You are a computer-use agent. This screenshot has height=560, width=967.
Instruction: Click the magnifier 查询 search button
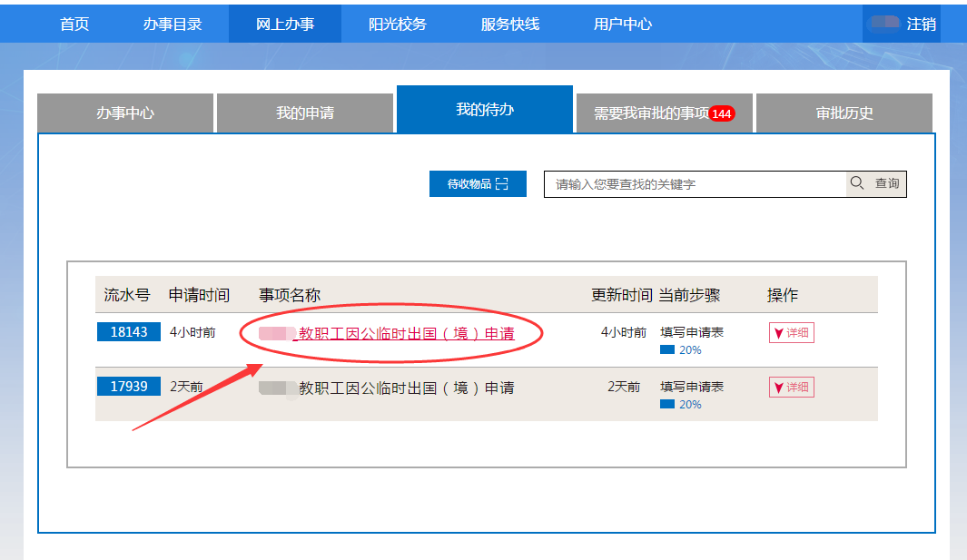(x=876, y=184)
